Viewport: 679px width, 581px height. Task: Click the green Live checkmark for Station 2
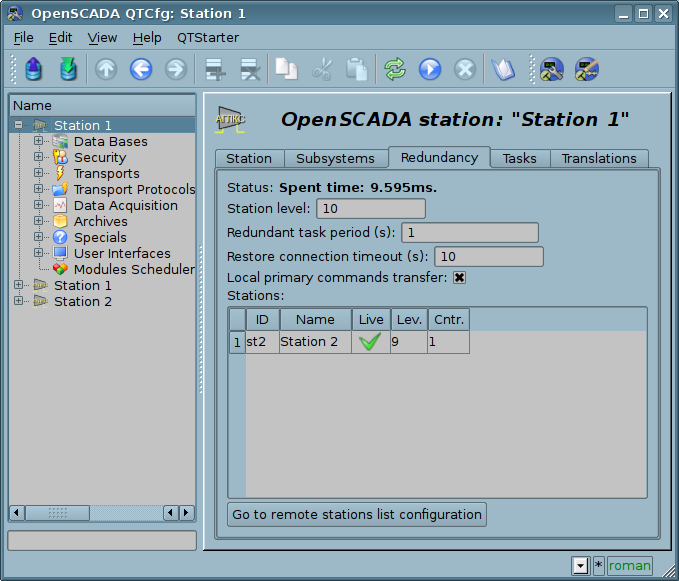(370, 342)
